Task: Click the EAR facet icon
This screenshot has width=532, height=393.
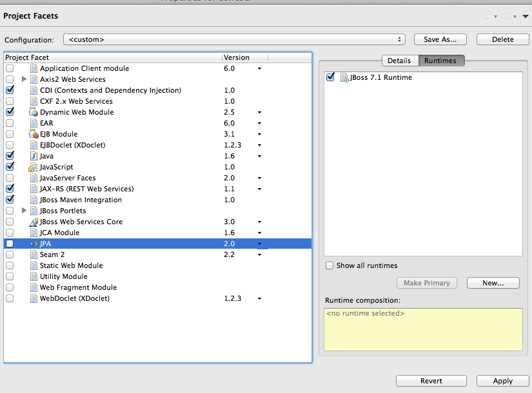Action: click(x=34, y=123)
